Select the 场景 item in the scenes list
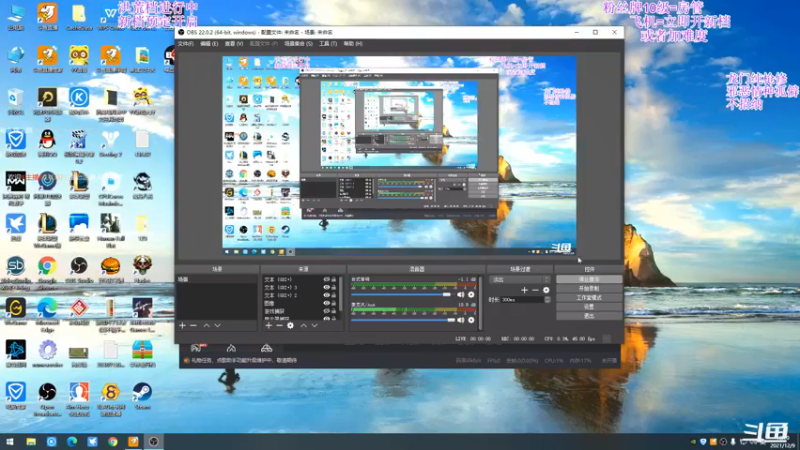Viewport: 800px width, 450px height. (217, 280)
